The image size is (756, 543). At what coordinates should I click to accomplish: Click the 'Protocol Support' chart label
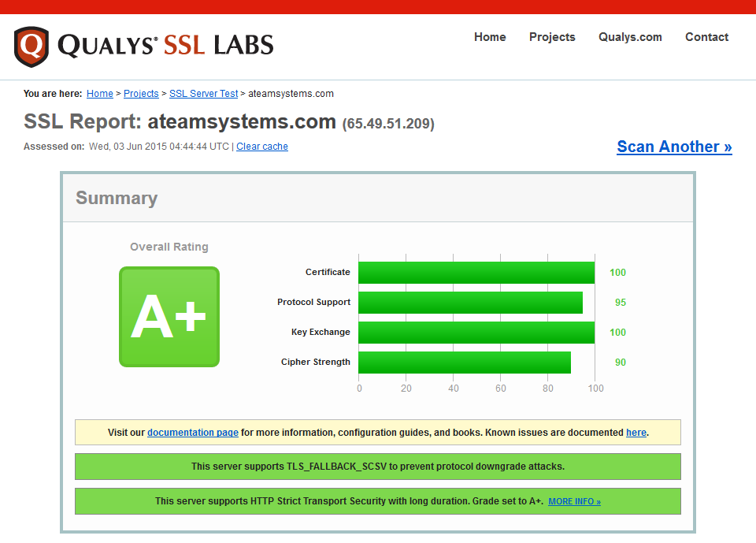click(314, 302)
